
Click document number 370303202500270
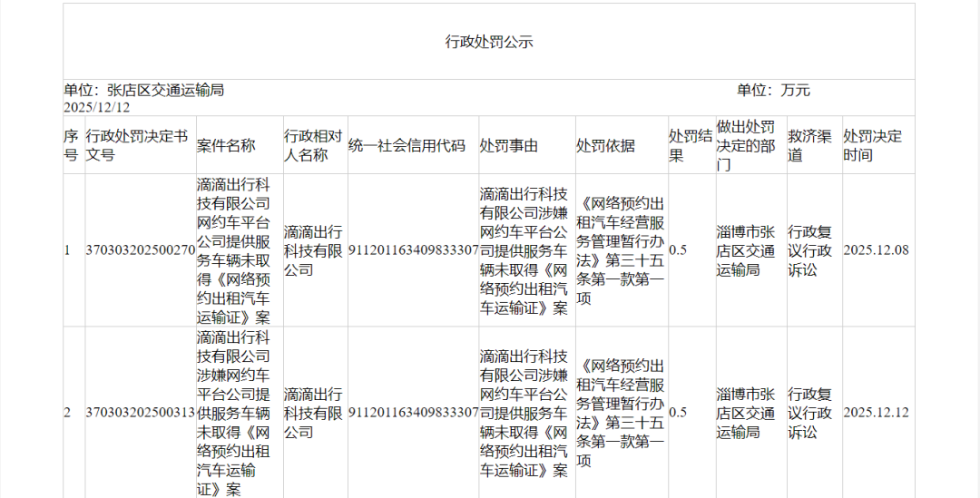pyautogui.click(x=141, y=250)
